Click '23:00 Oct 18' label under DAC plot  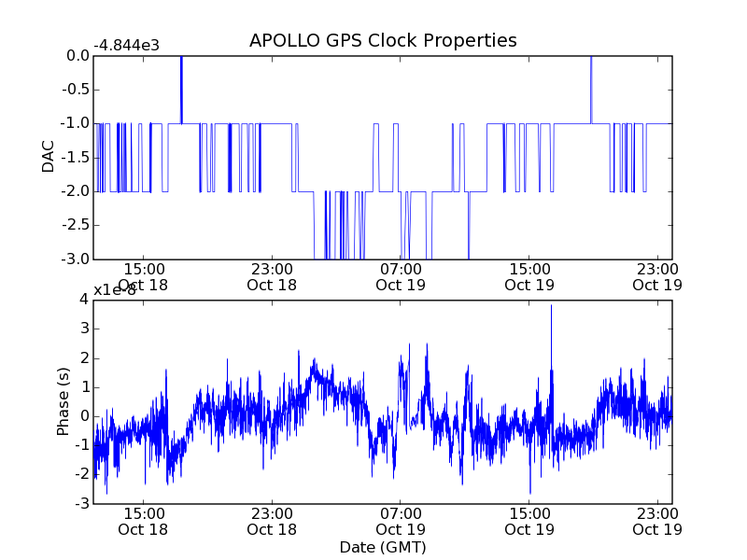pos(272,277)
